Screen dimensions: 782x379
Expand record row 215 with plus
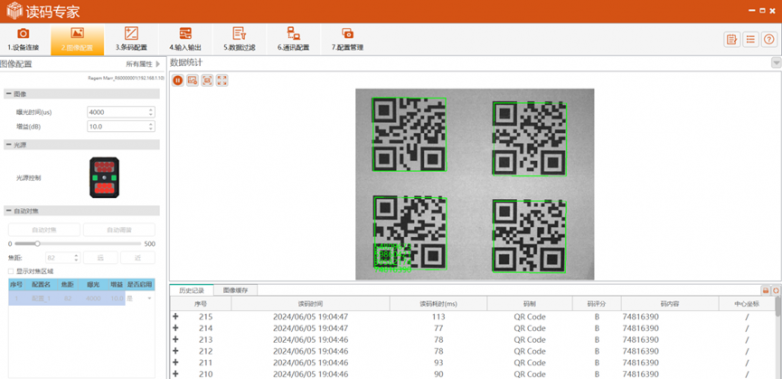click(x=176, y=317)
